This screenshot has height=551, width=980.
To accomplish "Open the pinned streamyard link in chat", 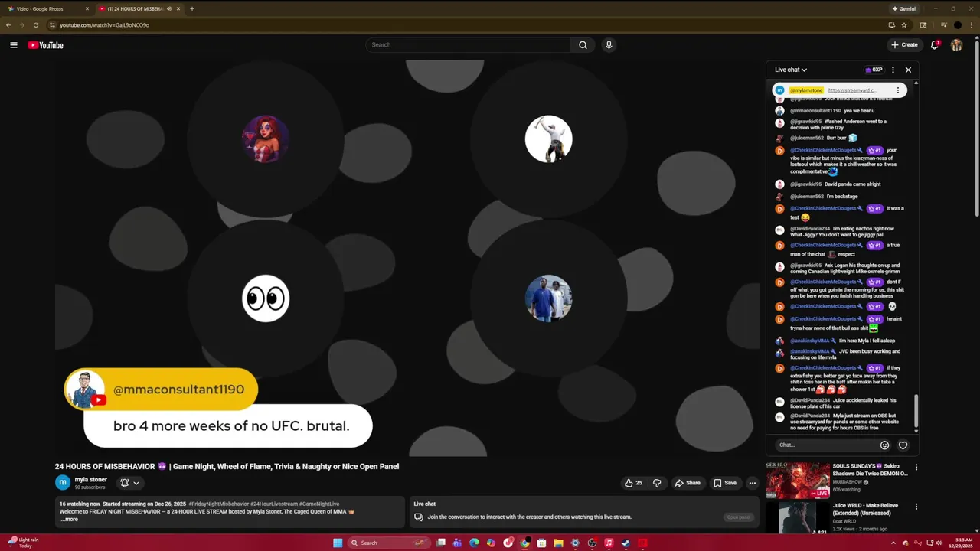I will point(852,90).
